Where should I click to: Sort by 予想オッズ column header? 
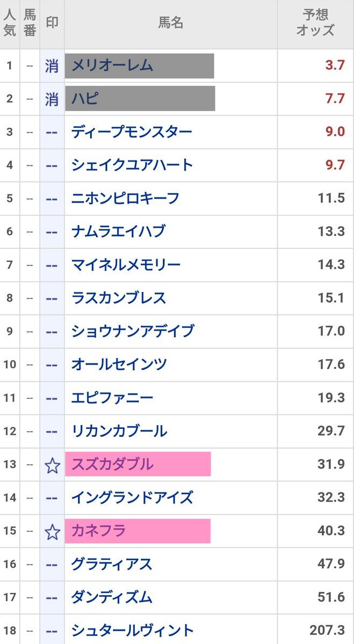click(x=315, y=23)
